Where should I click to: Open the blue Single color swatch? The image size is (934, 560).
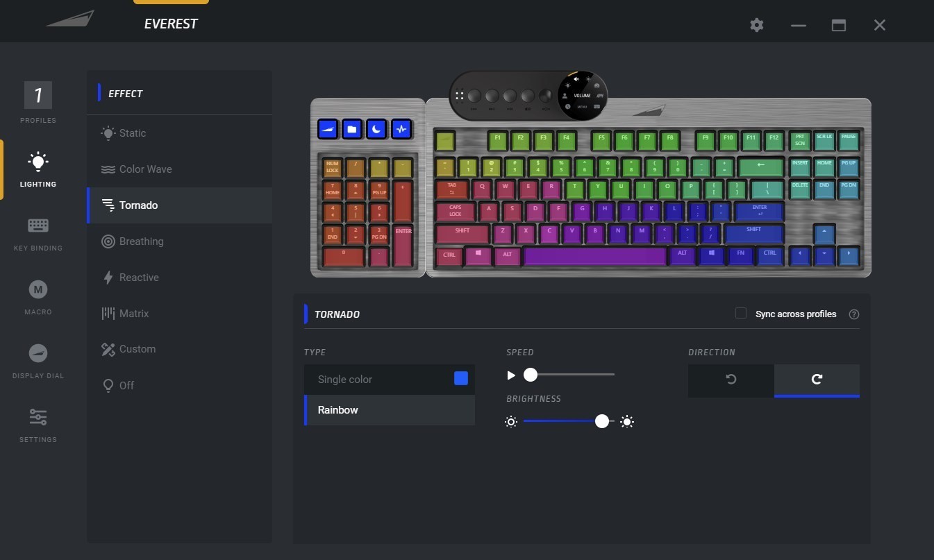click(461, 378)
